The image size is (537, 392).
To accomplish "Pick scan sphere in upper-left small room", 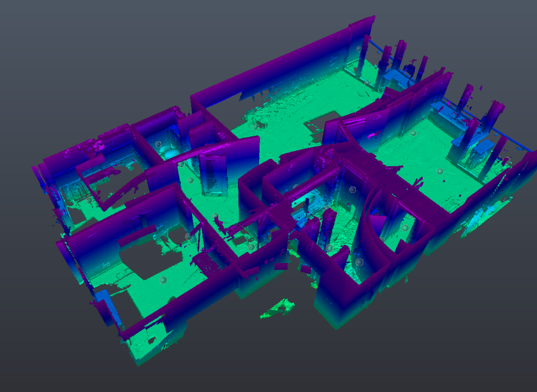I will (157, 144).
